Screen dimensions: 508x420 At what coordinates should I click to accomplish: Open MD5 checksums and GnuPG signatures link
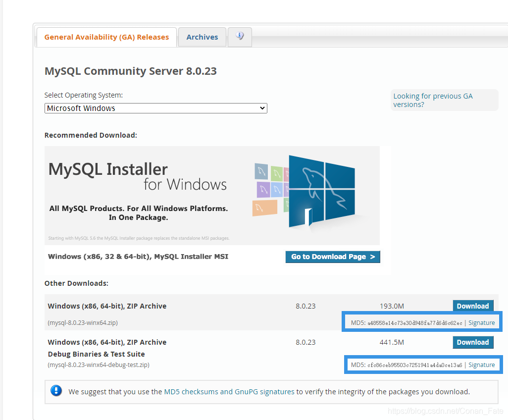tap(229, 392)
